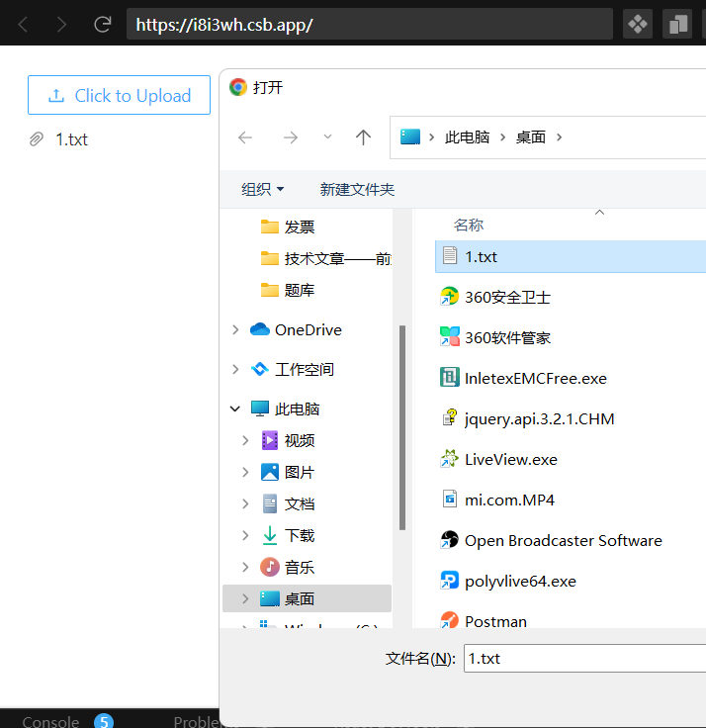Expand the 图片 folder node
This screenshot has height=728, width=706.
pyautogui.click(x=245, y=472)
